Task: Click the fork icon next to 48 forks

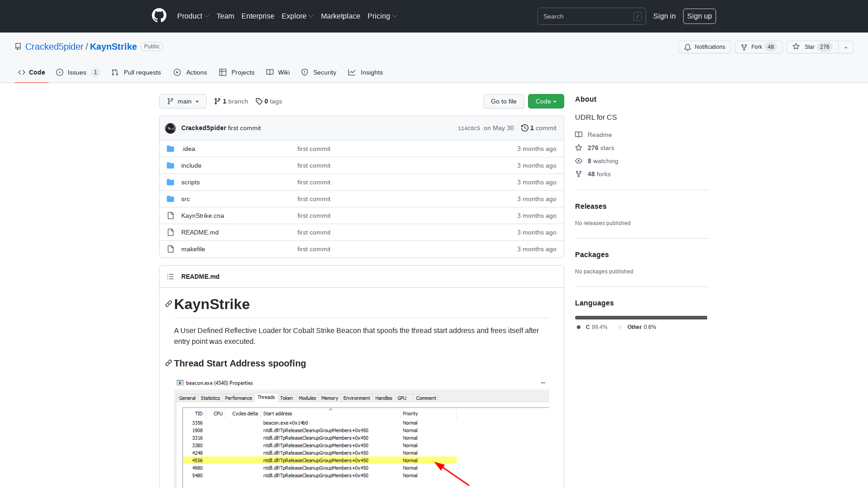Action: (x=579, y=174)
